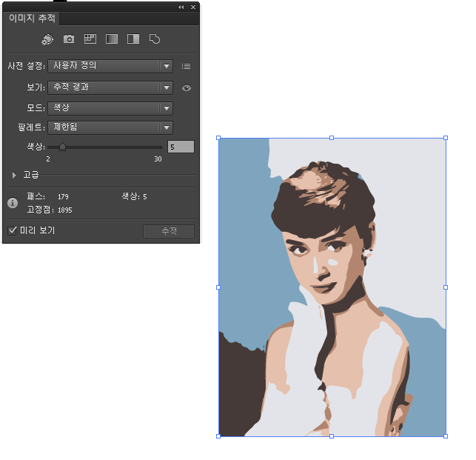Select the 이미지 추적 tab

coord(32,19)
